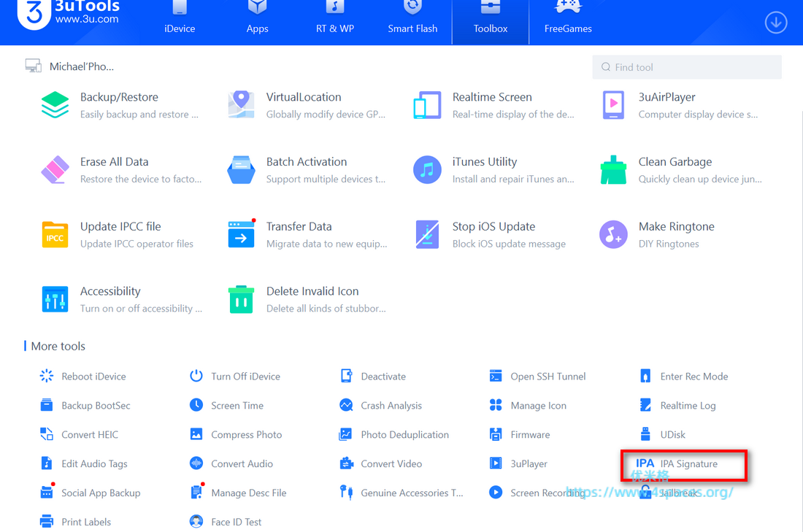
Task: Open the Backup/Restore tool icon
Action: tap(55, 105)
